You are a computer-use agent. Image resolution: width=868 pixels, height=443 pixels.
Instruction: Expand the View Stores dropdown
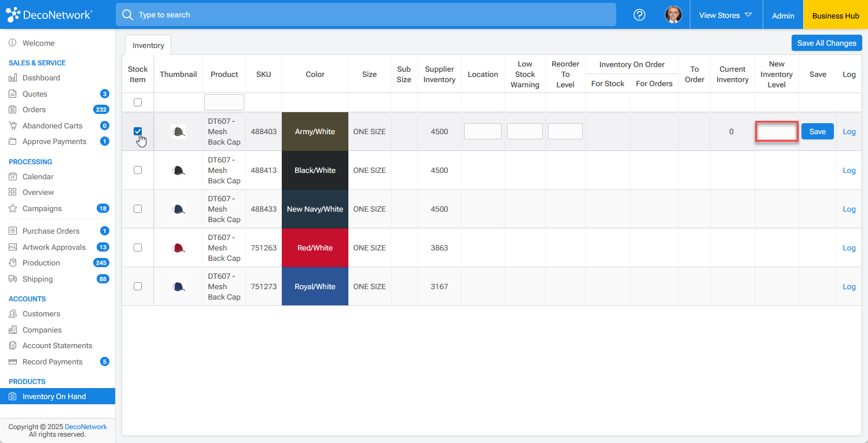coord(725,15)
